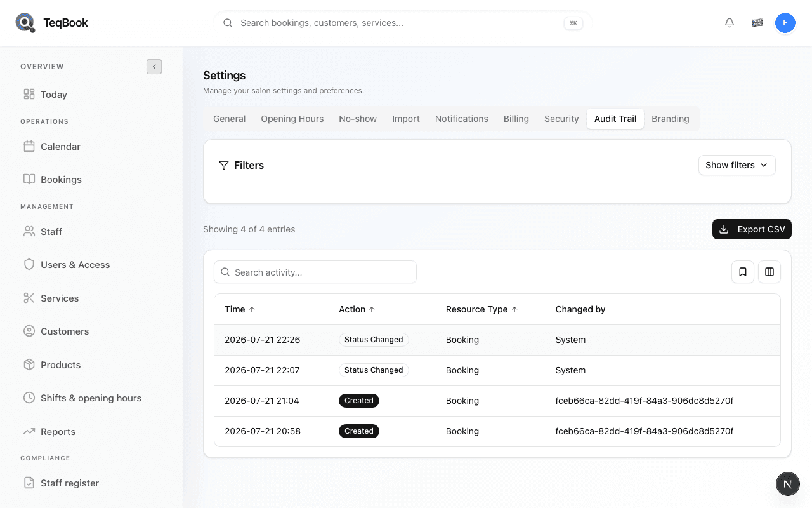Click Booking in the 22:26 row
The width and height of the screenshot is (812, 508).
click(462, 340)
